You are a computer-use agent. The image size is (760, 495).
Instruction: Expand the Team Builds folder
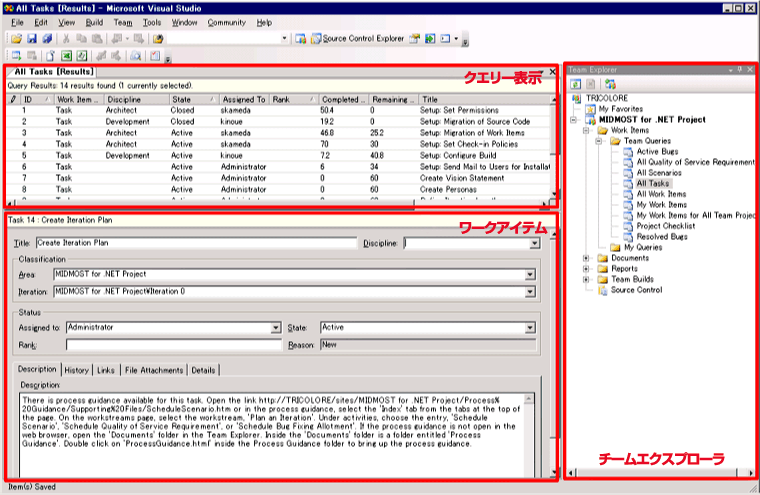coord(586,280)
